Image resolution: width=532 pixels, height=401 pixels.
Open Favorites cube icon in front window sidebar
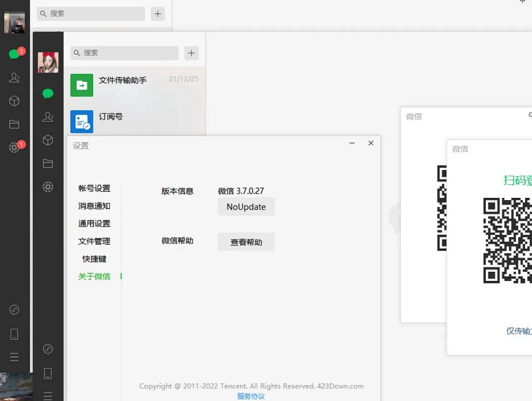tap(48, 140)
